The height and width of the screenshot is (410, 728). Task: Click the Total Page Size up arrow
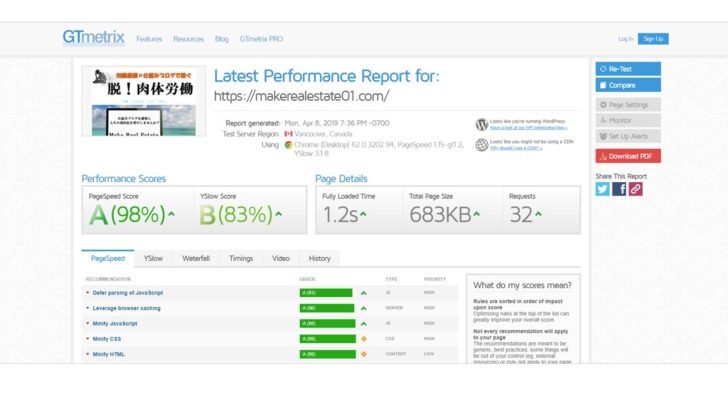476,214
